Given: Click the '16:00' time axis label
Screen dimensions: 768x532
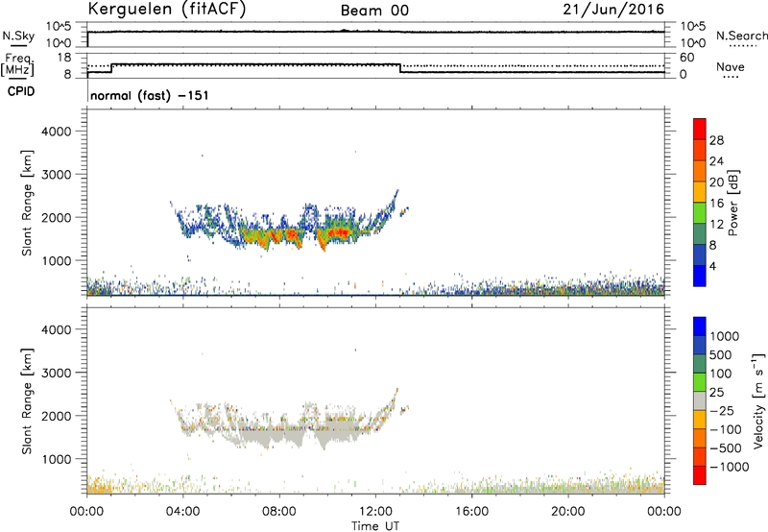Looking at the screenshot, I should tap(471, 512).
